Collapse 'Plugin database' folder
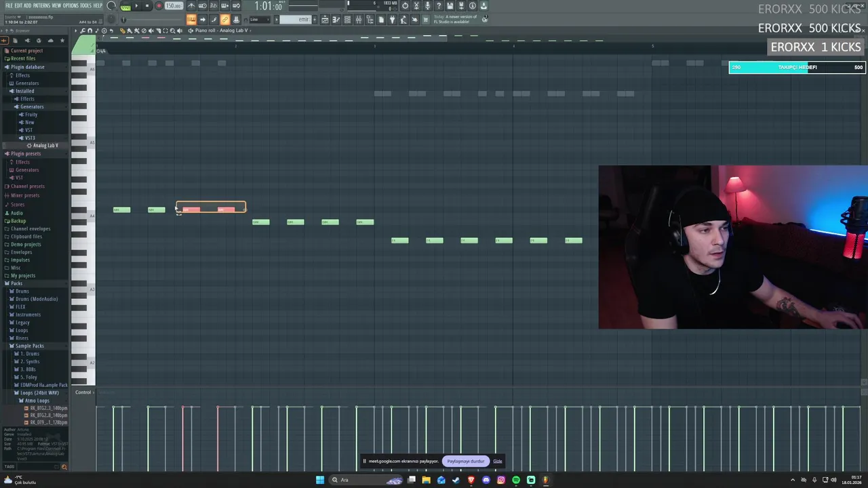The width and height of the screenshot is (868, 488). 27,67
